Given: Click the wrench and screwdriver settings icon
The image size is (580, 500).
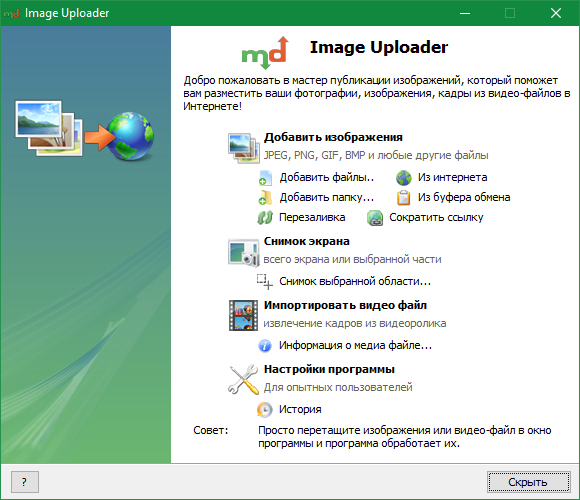Looking at the screenshot, I should point(243,379).
